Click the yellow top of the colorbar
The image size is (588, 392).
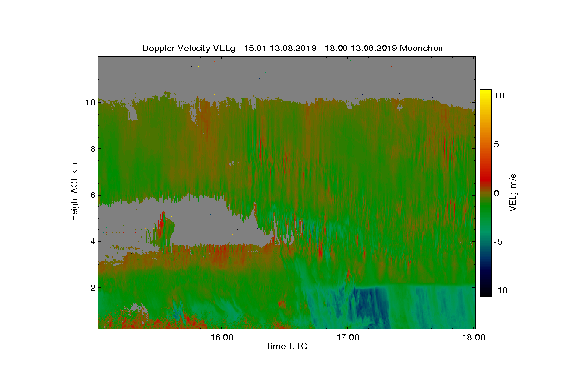pyautogui.click(x=486, y=94)
